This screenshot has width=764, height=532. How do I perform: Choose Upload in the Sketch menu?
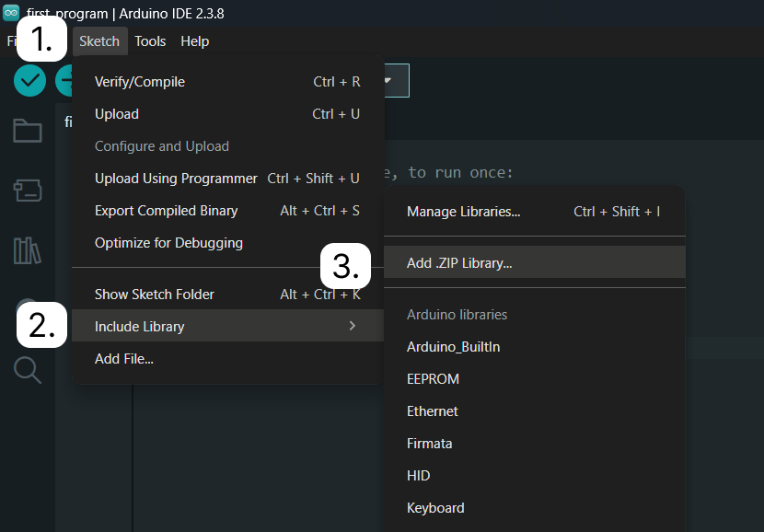227,114
